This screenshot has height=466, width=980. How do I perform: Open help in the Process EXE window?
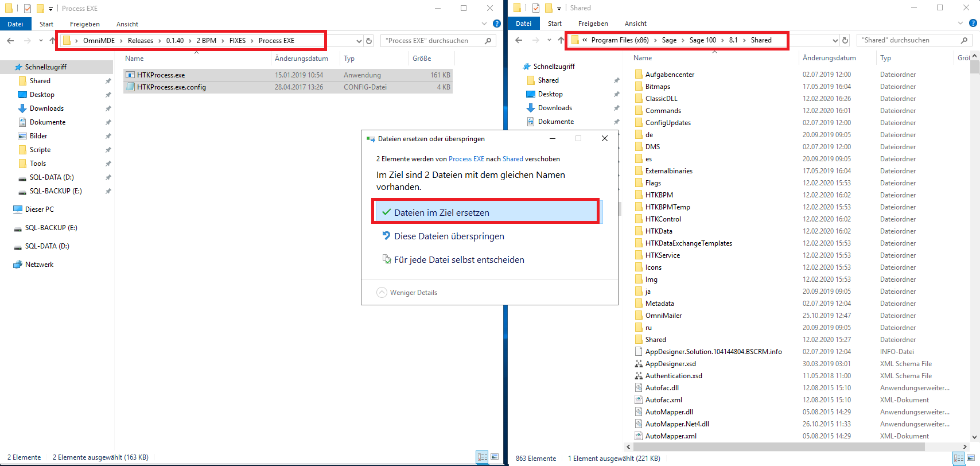click(x=497, y=24)
